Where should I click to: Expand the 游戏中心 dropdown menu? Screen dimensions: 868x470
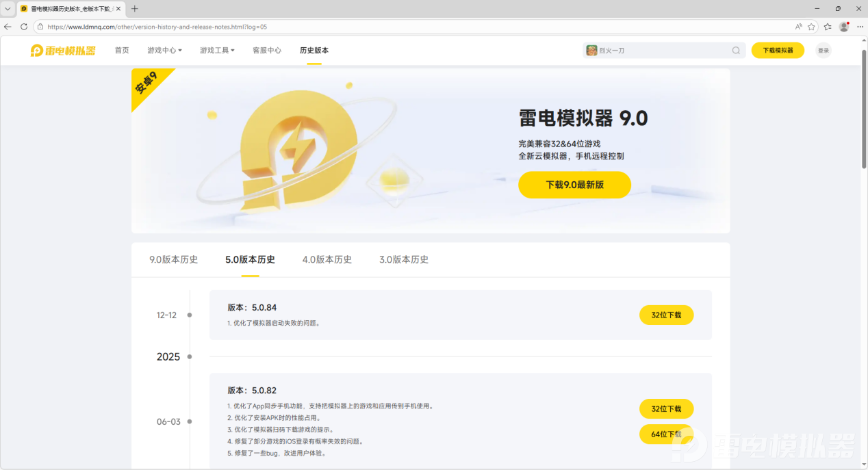tap(164, 51)
